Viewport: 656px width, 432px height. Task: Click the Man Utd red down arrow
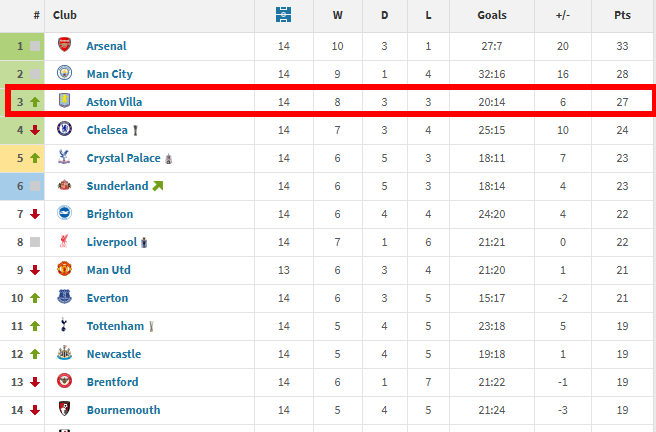35,270
